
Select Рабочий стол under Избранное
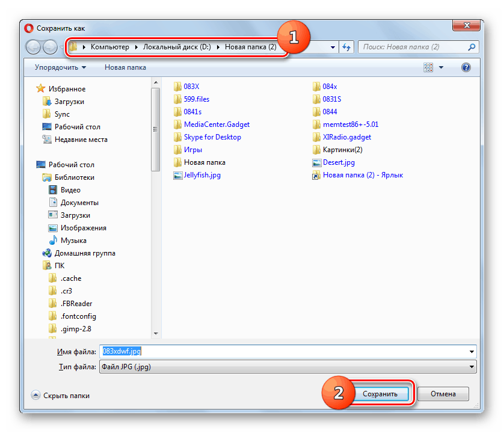click(x=77, y=127)
